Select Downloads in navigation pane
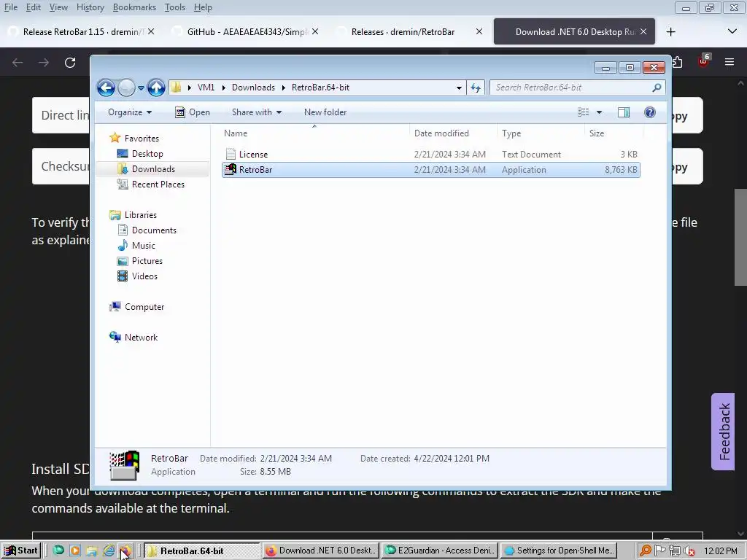This screenshot has width=747, height=560. pyautogui.click(x=153, y=169)
